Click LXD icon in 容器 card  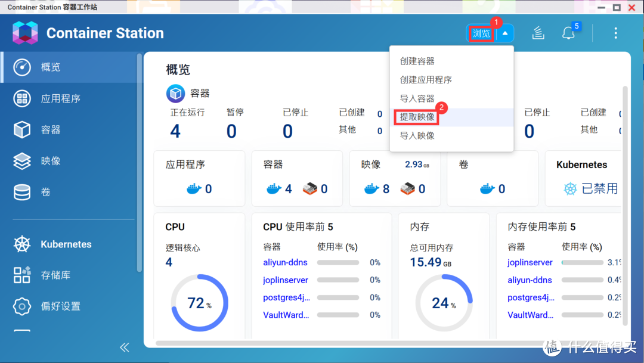point(310,188)
